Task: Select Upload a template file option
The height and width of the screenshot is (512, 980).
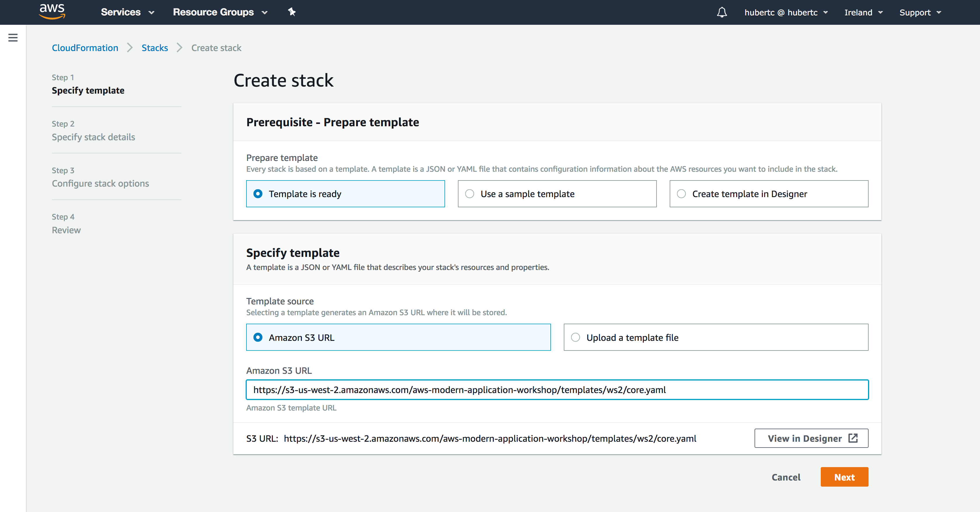Action: (715, 337)
